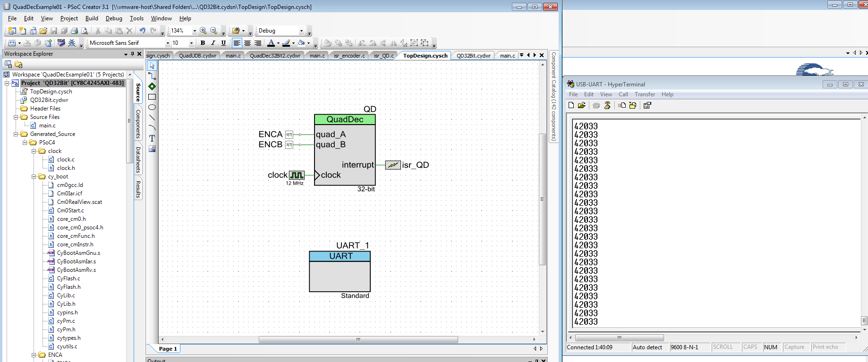Open the Datasheets side tab
Viewport: 868px width, 362px height.
138,160
